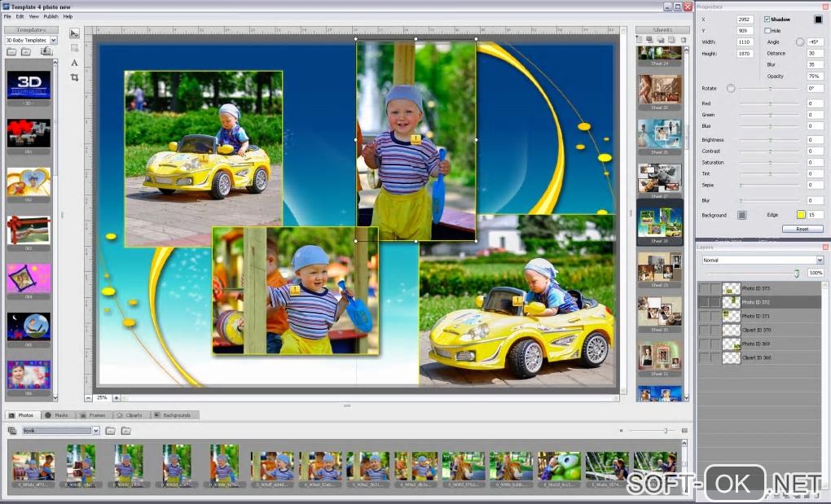Open the 3D Baby Templates dropdown
Screen dimensions: 831x504
[x=53, y=40]
